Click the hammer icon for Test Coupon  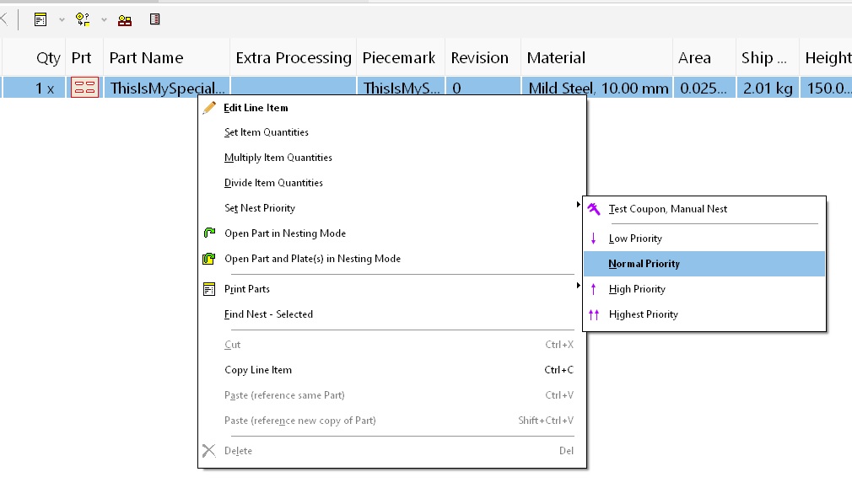(x=594, y=208)
